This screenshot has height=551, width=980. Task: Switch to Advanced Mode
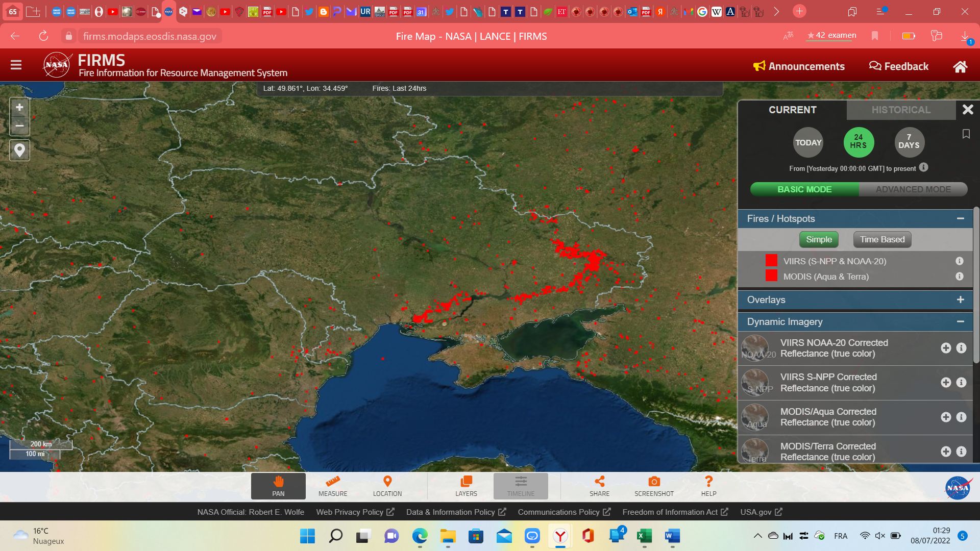(913, 189)
